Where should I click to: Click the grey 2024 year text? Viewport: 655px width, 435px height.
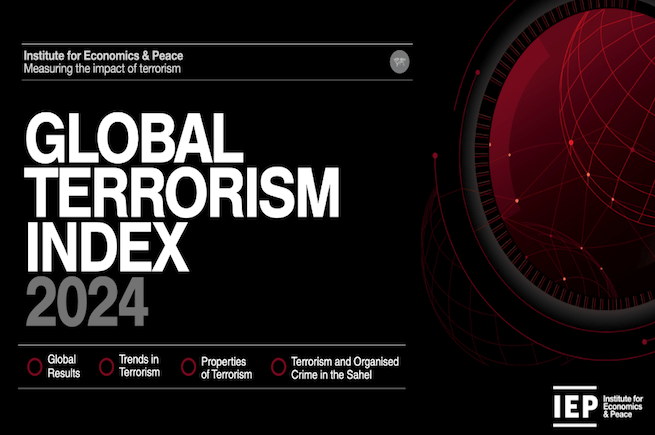pyautogui.click(x=87, y=301)
